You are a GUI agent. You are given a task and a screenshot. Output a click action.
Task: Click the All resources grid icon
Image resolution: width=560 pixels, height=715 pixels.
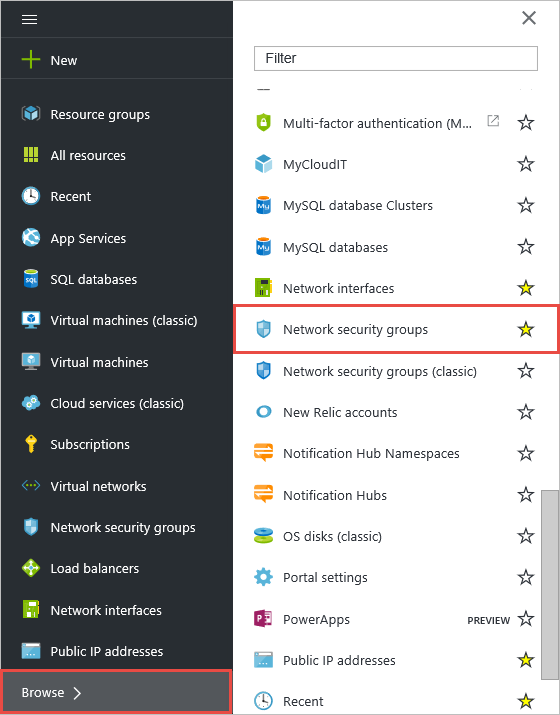tap(31, 155)
